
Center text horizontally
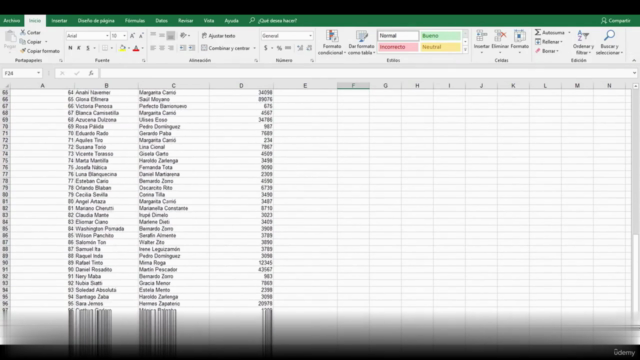point(162,48)
